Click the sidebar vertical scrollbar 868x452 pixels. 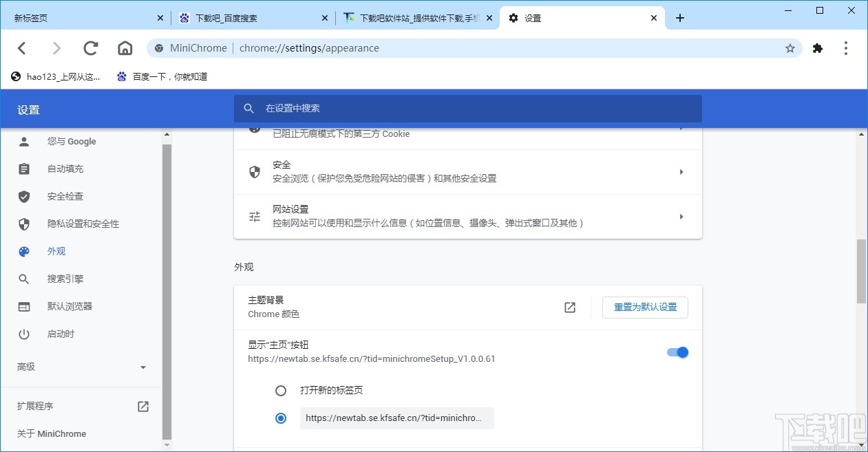(167, 292)
